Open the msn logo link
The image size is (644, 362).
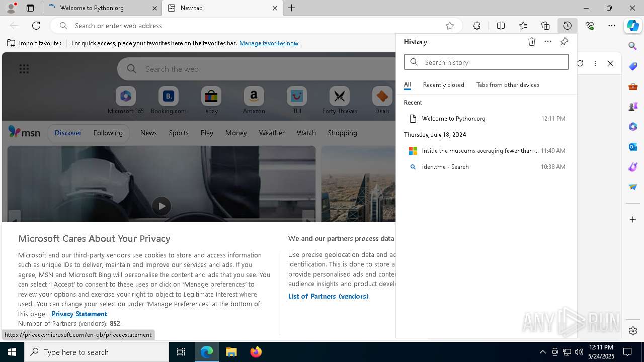click(24, 132)
